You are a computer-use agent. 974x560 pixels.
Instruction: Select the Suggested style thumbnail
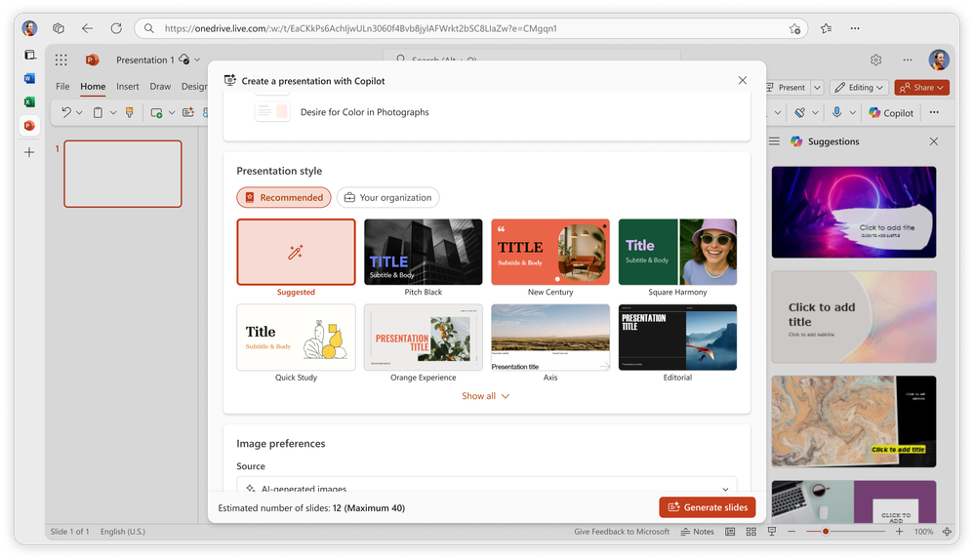297,252
